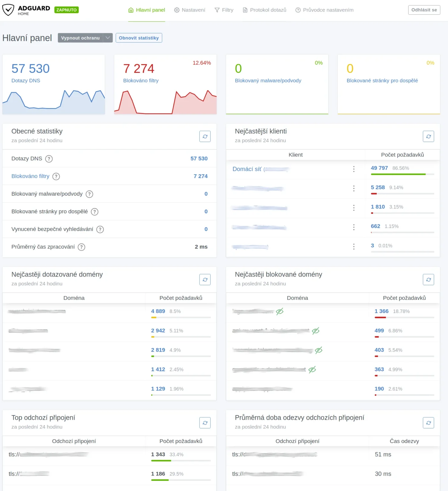The width and height of the screenshot is (448, 491).
Task: Switch to the Filtry tab
Action: pos(224,10)
